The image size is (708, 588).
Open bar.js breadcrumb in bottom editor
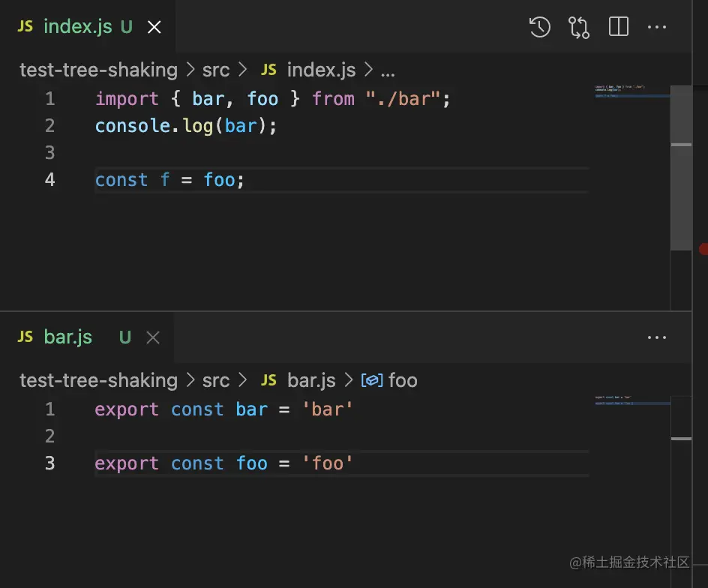click(x=310, y=380)
